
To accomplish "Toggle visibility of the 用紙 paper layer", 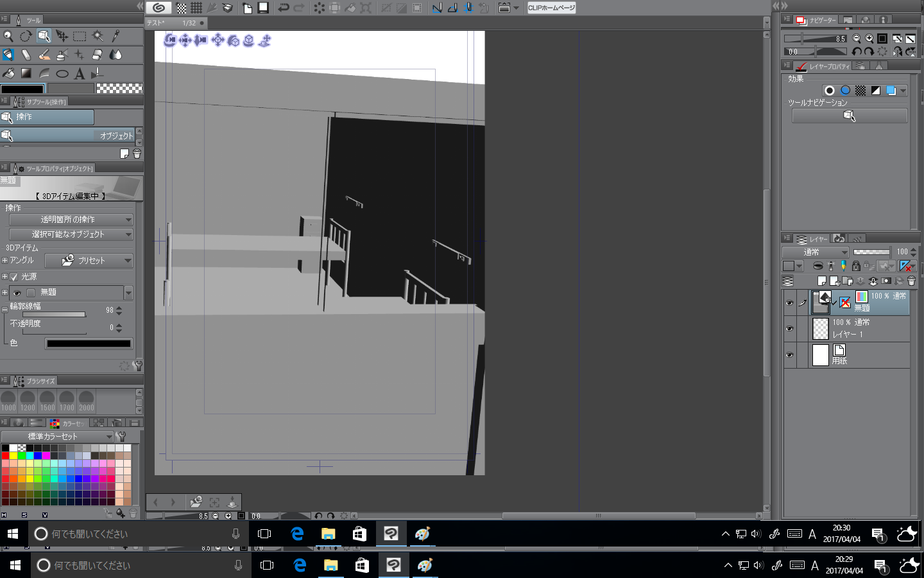I will (789, 355).
